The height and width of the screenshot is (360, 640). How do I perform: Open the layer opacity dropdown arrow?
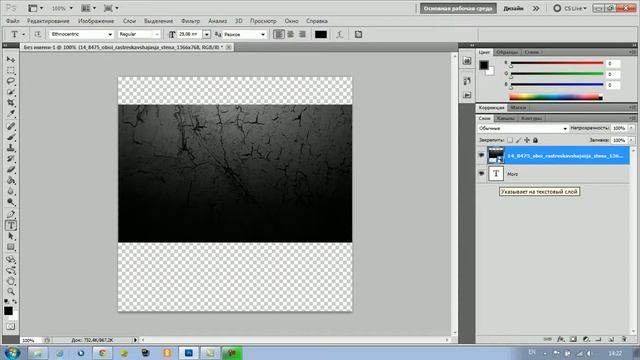pos(631,128)
